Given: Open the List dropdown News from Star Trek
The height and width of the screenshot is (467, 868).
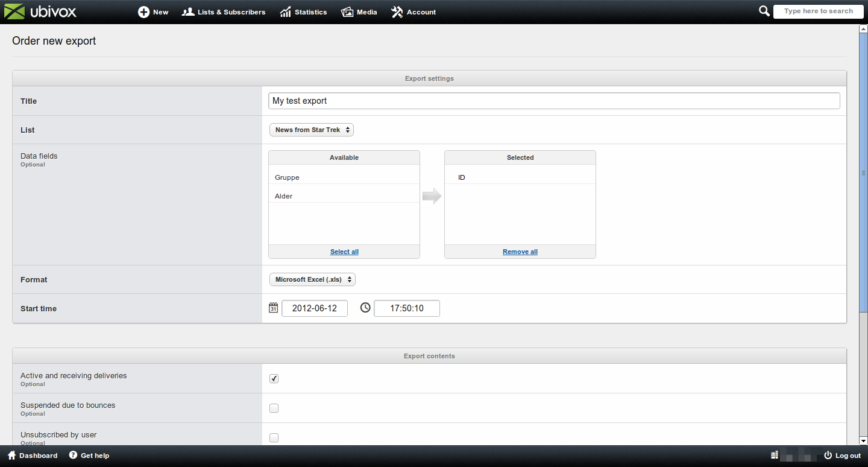Looking at the screenshot, I should (x=311, y=130).
